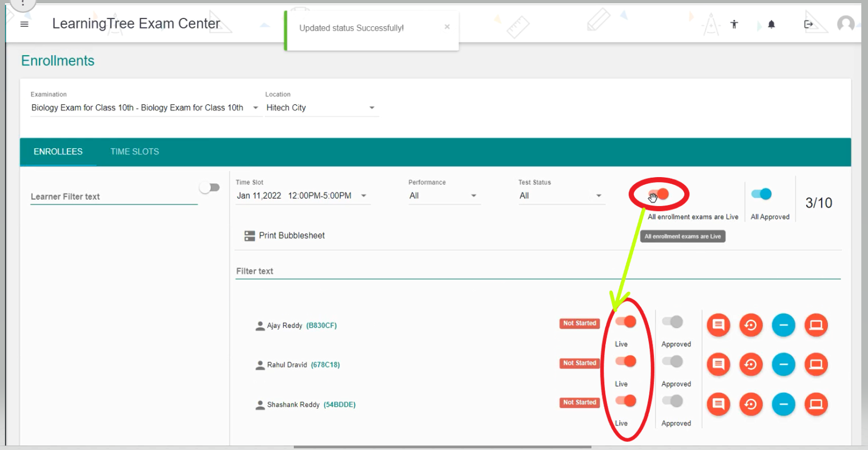Click the logout icon in header
The height and width of the screenshot is (450, 868).
click(x=808, y=25)
